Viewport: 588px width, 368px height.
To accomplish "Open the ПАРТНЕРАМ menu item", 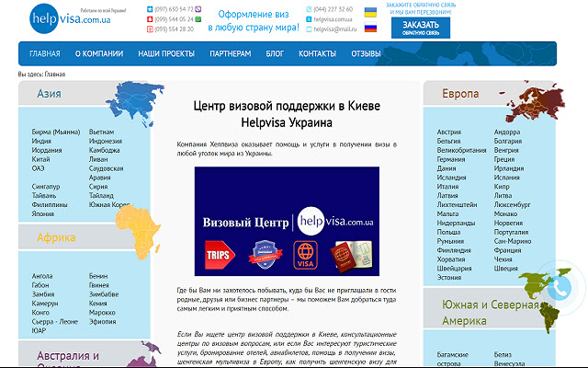I will (231, 53).
